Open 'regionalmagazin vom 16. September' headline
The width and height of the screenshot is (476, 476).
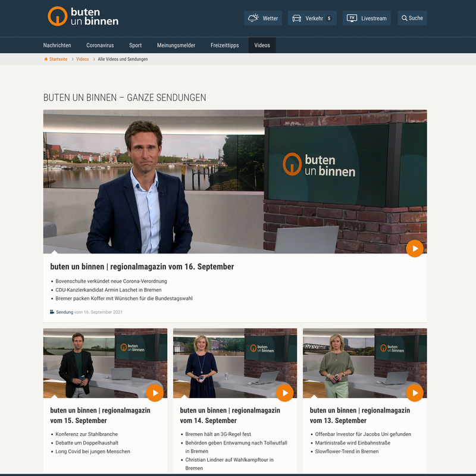[x=142, y=267]
